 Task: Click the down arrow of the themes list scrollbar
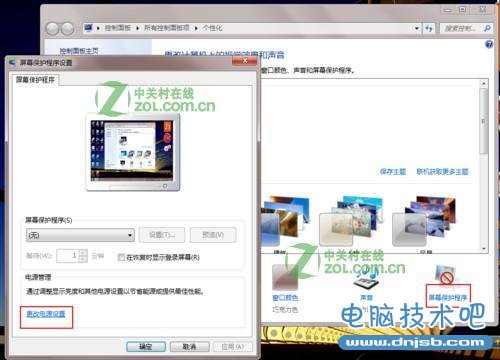(484, 249)
